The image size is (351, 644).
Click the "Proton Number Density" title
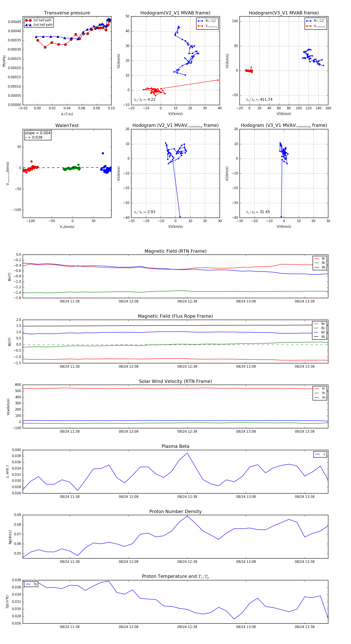point(175,511)
